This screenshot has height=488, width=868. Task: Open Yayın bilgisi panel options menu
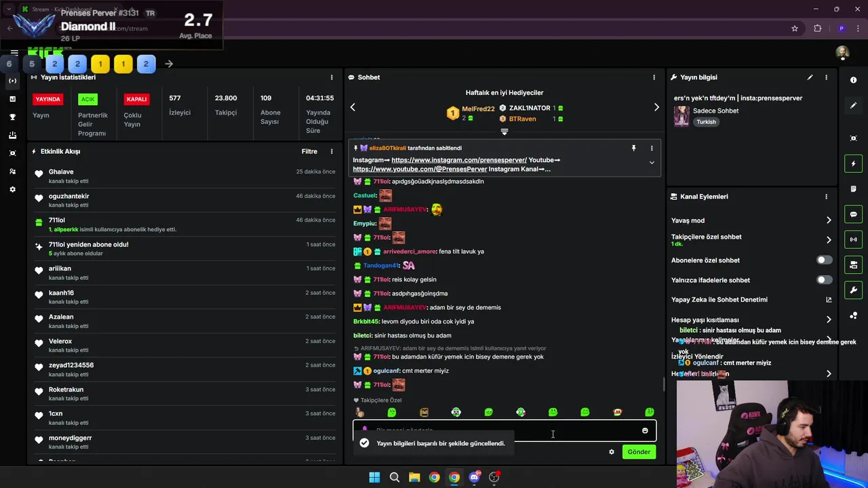tap(826, 77)
